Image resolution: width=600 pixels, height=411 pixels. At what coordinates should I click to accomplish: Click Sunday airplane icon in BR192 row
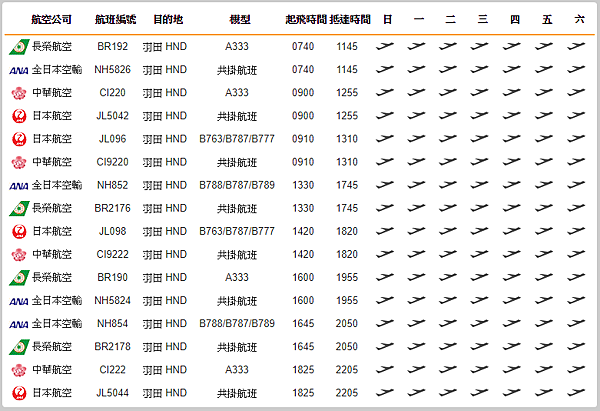[x=385, y=46]
